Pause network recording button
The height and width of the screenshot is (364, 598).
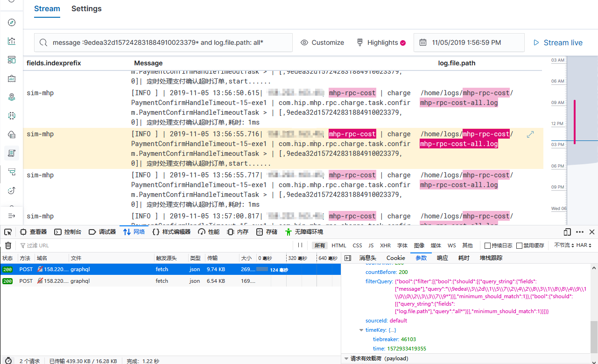pyautogui.click(x=300, y=245)
